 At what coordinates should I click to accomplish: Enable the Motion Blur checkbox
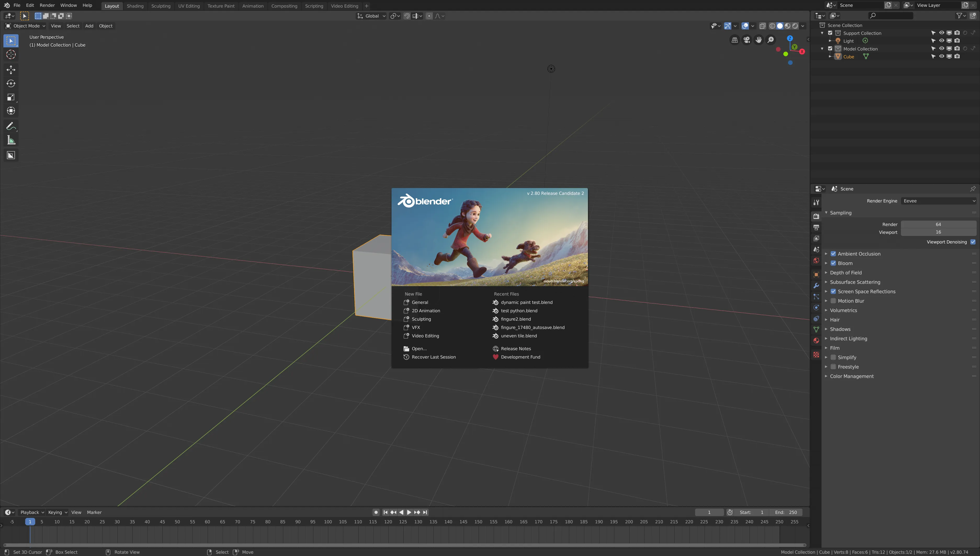833,301
